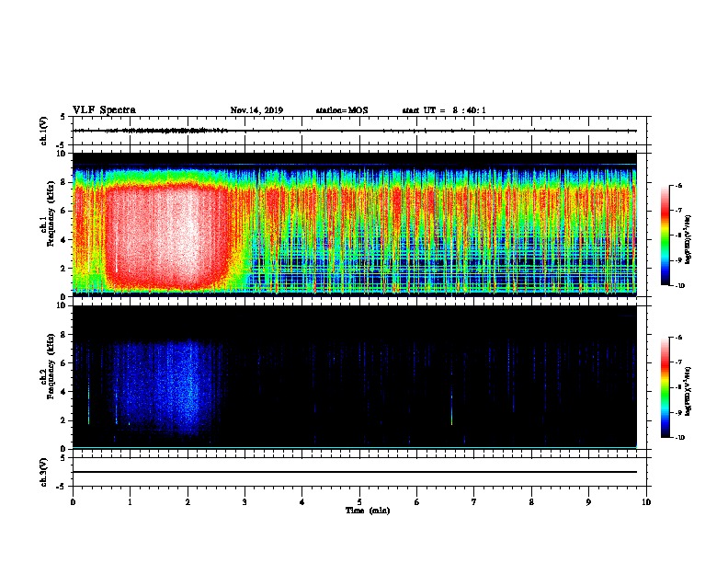
Task: Click the "start UT = 8:40:1" header text
Action: tap(444, 110)
